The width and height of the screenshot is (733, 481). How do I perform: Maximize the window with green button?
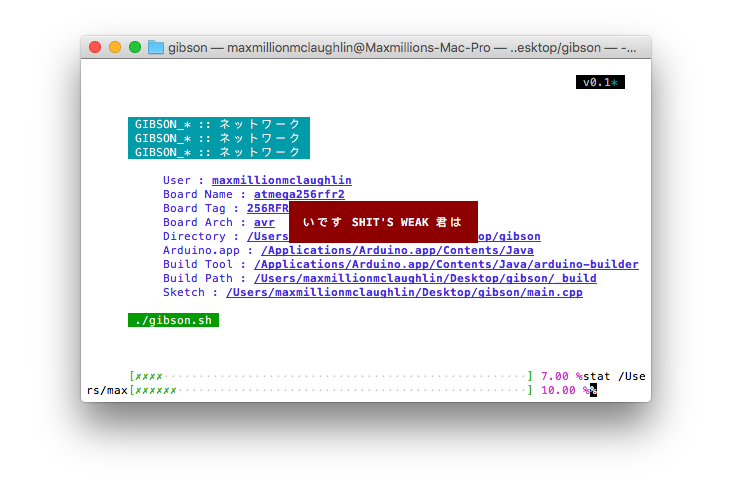[135, 47]
